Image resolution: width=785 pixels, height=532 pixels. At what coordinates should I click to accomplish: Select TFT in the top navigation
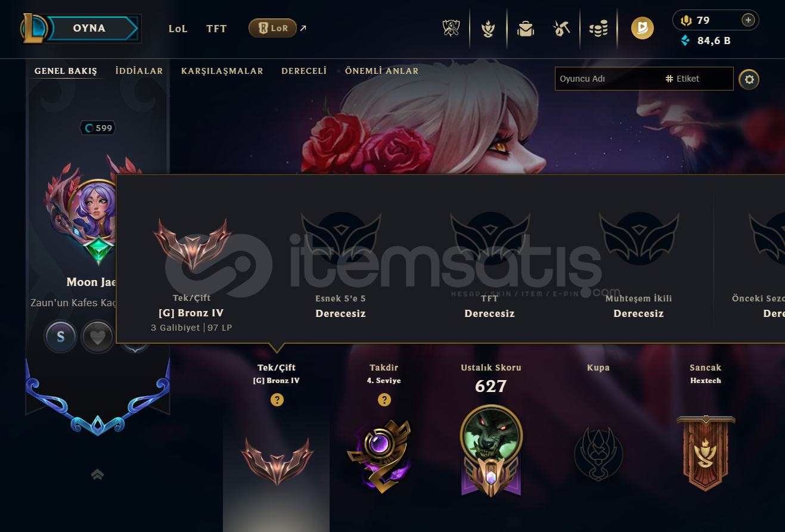[216, 29]
